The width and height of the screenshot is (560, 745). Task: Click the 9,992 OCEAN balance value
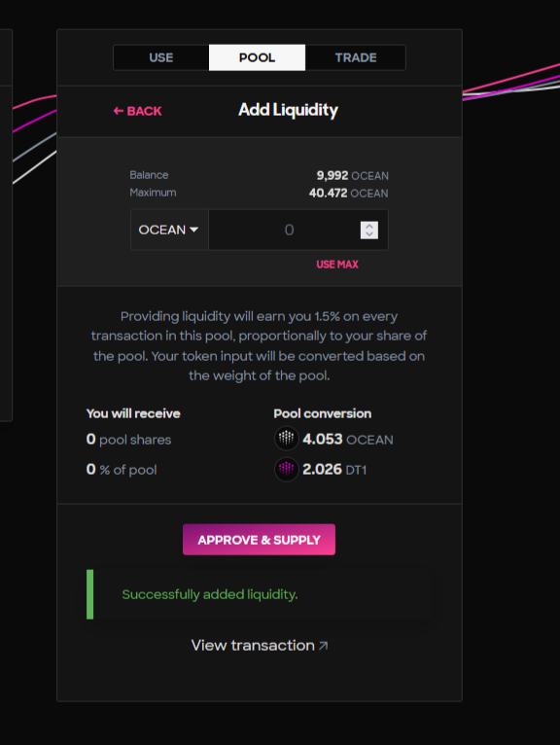tap(353, 175)
